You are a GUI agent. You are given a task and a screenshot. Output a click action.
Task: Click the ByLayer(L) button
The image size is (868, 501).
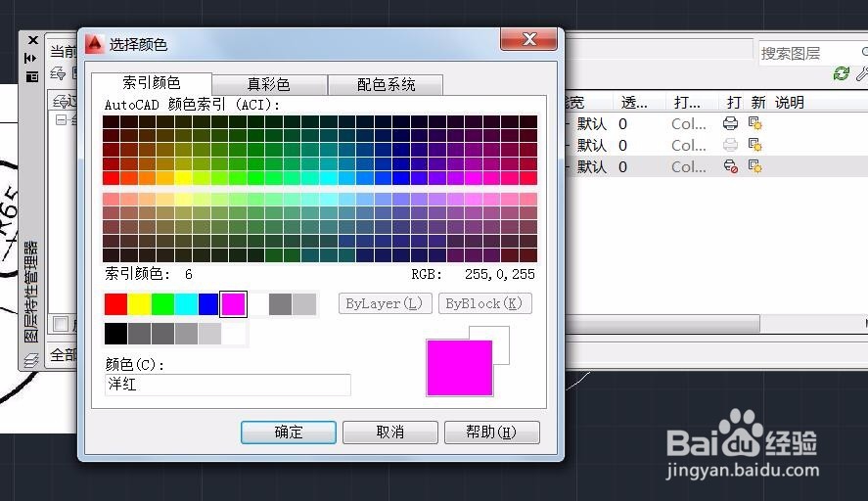pos(385,303)
